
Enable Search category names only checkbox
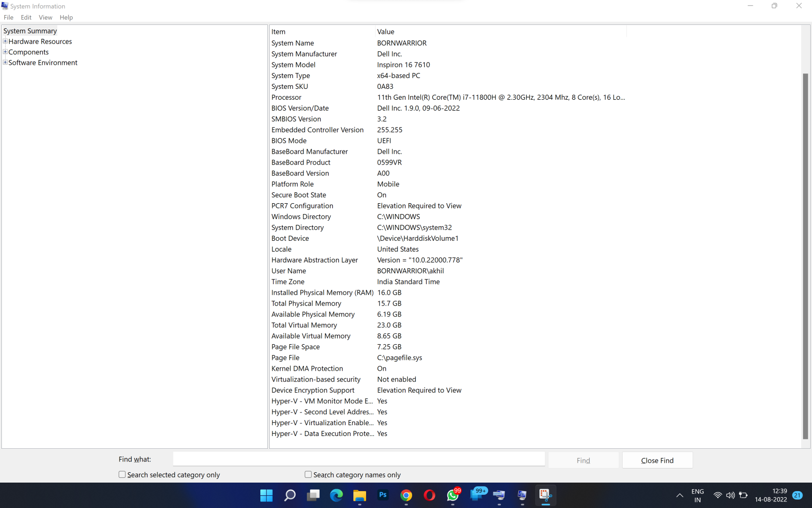click(308, 475)
